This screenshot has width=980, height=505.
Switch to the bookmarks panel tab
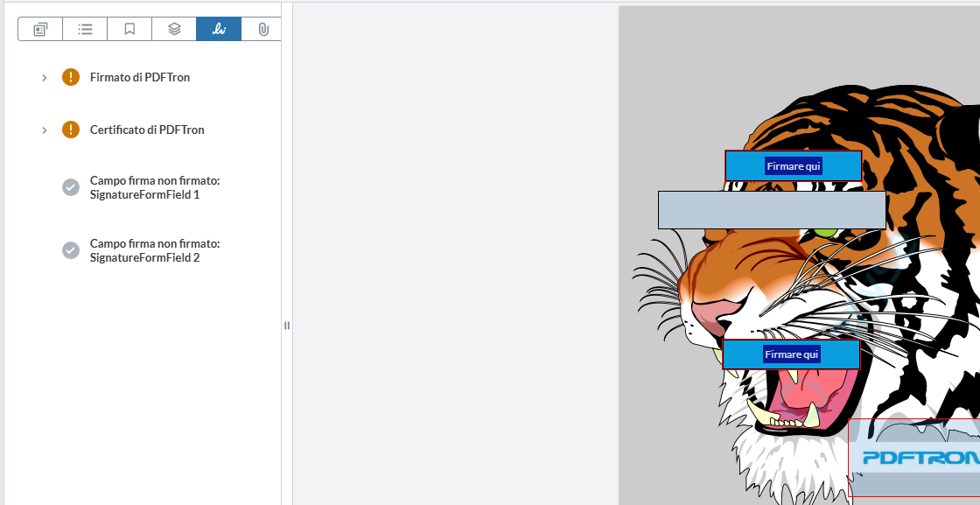pyautogui.click(x=129, y=29)
